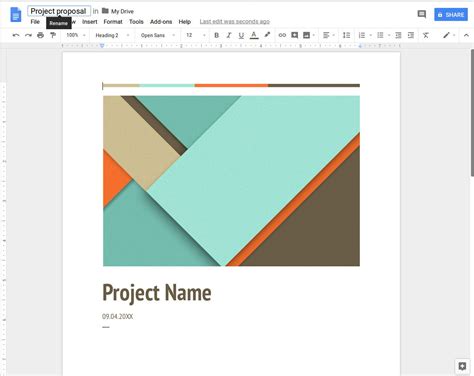This screenshot has height=376, width=474.
Task: Click the 09.04.20XX date text
Action: click(x=117, y=316)
